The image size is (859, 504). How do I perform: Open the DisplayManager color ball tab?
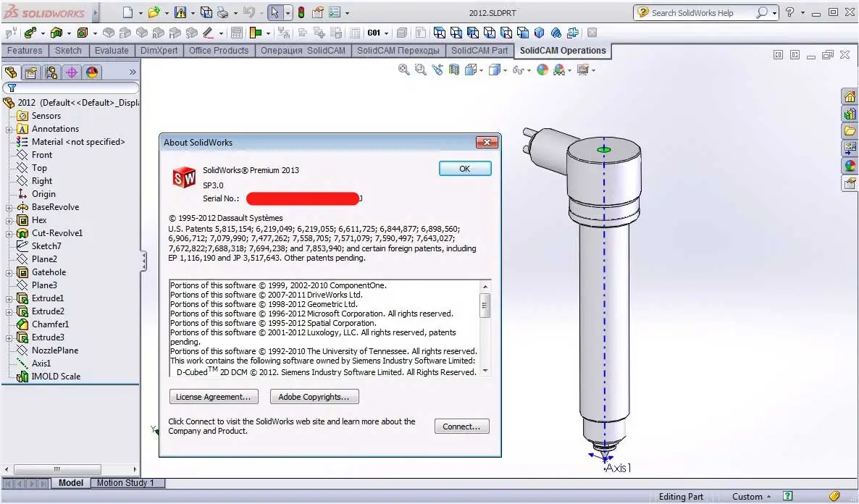(x=92, y=72)
